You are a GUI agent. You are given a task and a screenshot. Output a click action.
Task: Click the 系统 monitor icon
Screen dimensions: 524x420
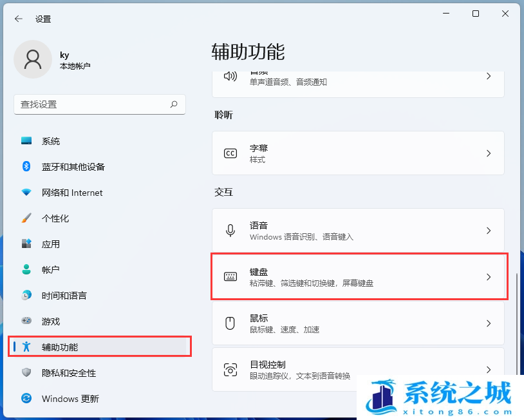tap(26, 140)
